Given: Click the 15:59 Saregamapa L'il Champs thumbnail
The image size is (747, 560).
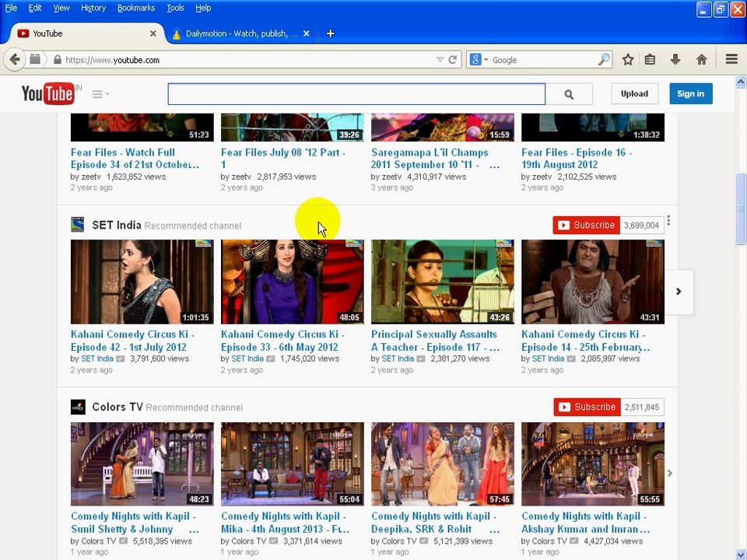Looking at the screenshot, I should [443, 127].
